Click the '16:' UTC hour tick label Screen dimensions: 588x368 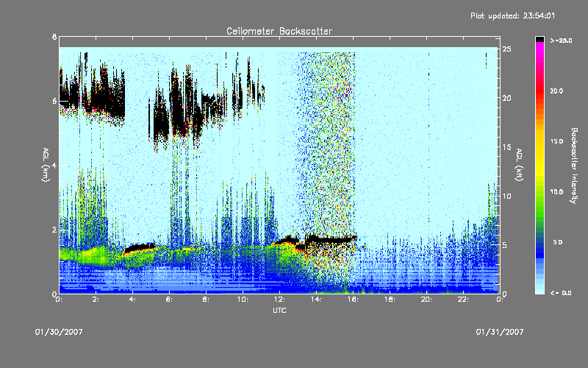354,300
